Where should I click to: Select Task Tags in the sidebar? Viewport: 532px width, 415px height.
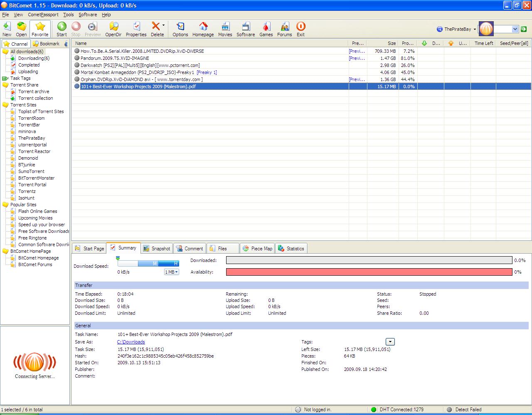point(20,78)
